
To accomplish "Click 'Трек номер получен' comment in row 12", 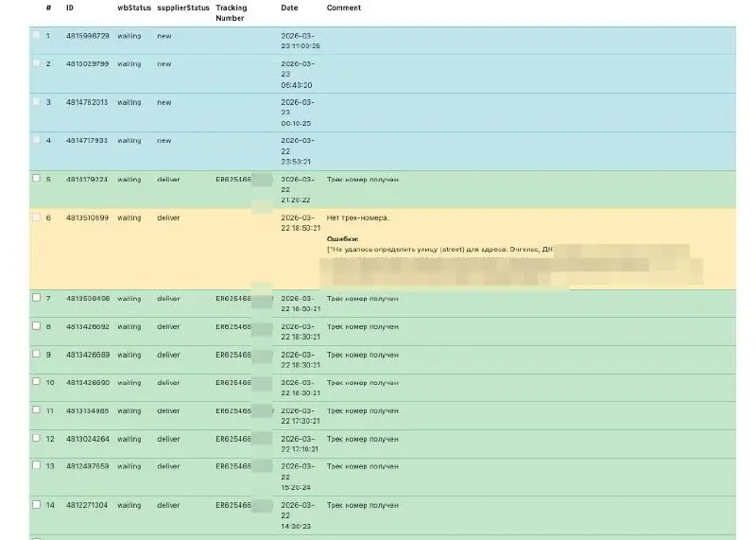I will pos(363,439).
